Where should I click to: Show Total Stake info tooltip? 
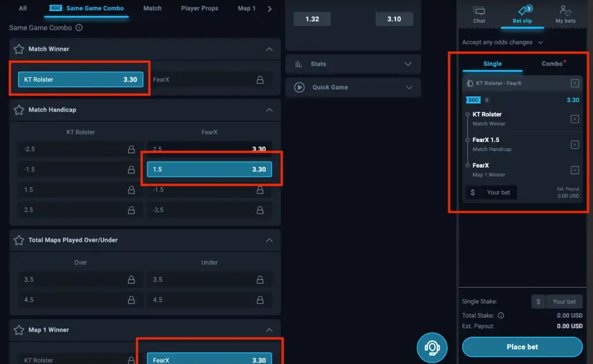501,315
